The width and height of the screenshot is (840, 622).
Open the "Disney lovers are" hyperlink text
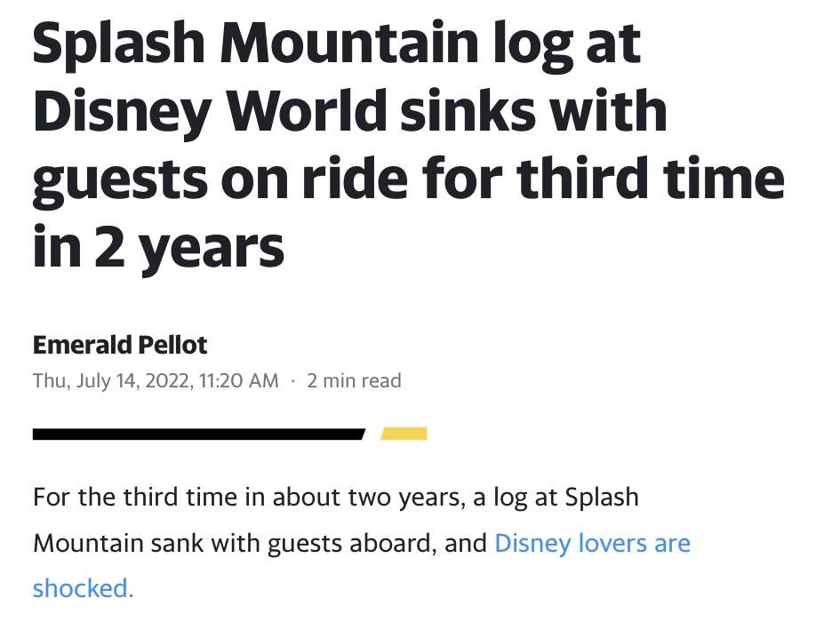[592, 543]
